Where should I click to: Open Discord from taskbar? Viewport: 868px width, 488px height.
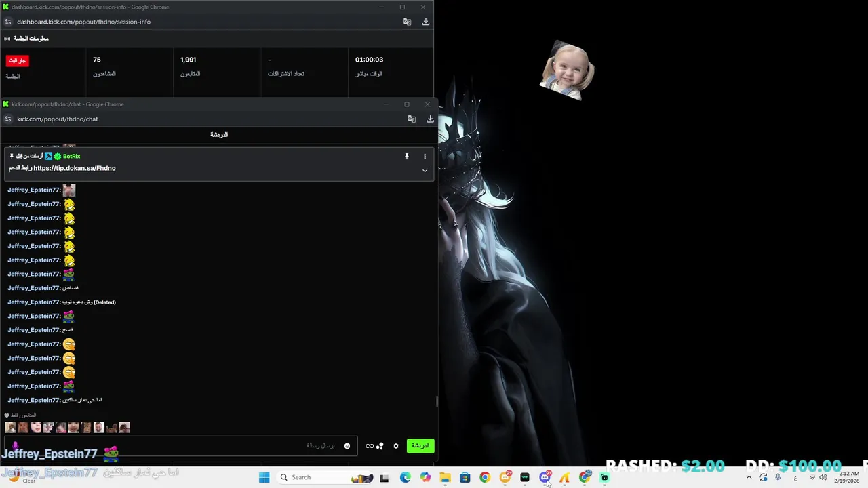[545, 477]
